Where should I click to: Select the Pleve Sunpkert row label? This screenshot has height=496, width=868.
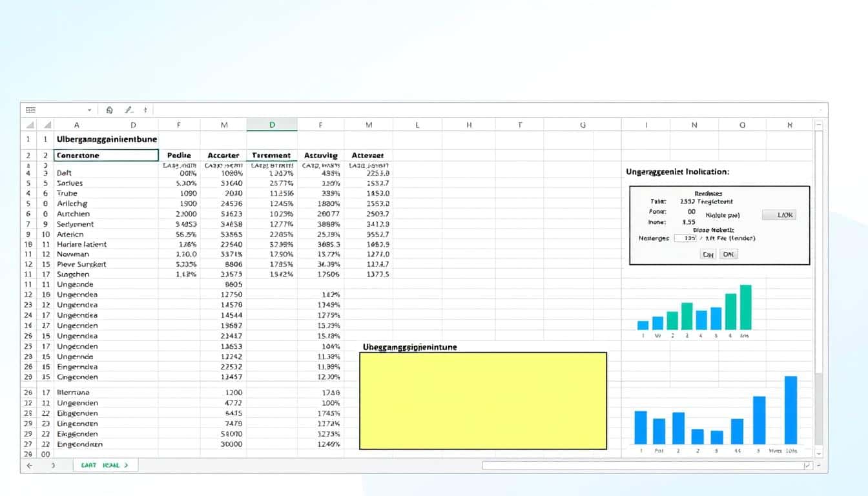tap(81, 264)
